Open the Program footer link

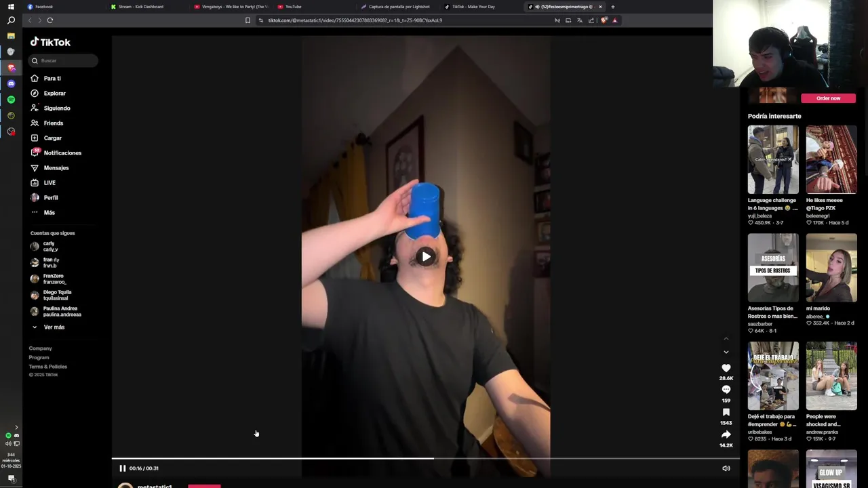39,357
